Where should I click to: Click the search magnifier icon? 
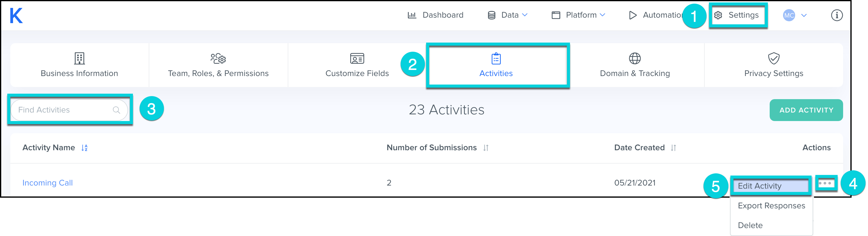(116, 110)
